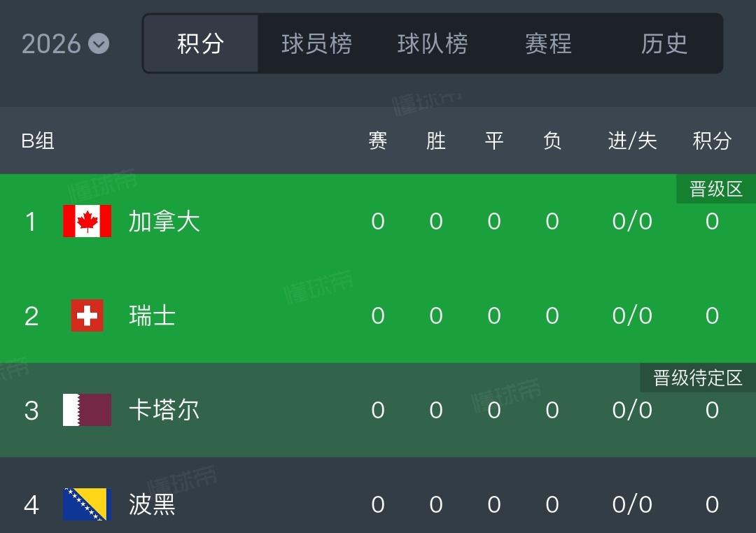Viewport: 756px width, 533px height.
Task: Click the 积分 column header
Action: click(x=712, y=141)
